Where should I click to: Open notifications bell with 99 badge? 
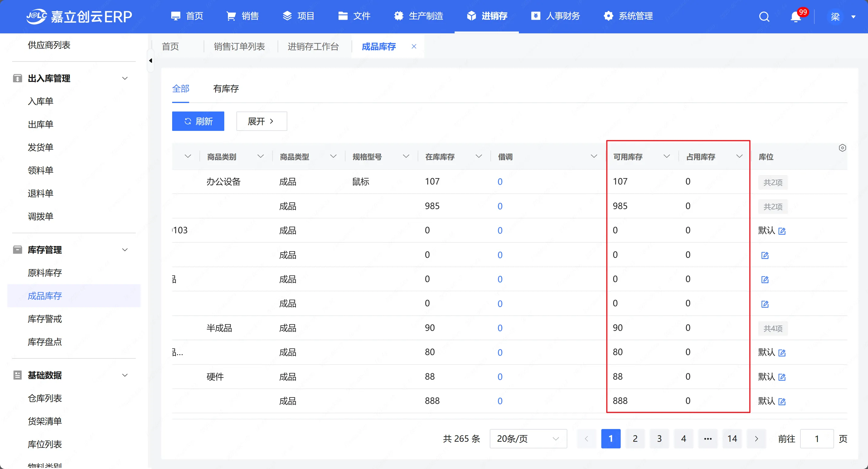(795, 16)
